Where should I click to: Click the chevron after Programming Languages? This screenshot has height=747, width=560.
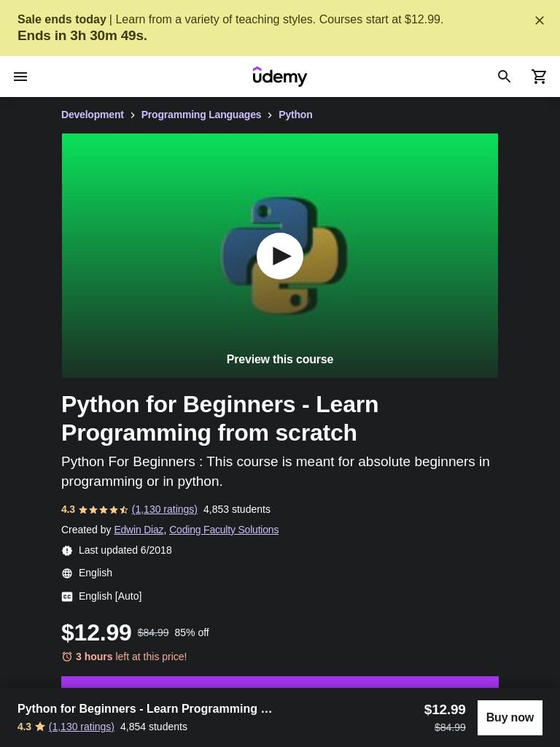tap(270, 115)
